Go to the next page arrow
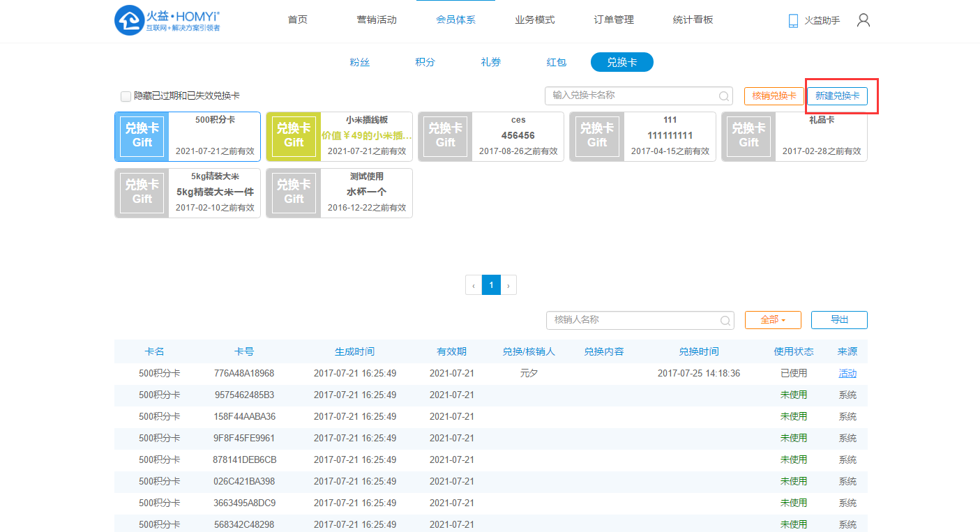The height and width of the screenshot is (532, 980). [508, 285]
